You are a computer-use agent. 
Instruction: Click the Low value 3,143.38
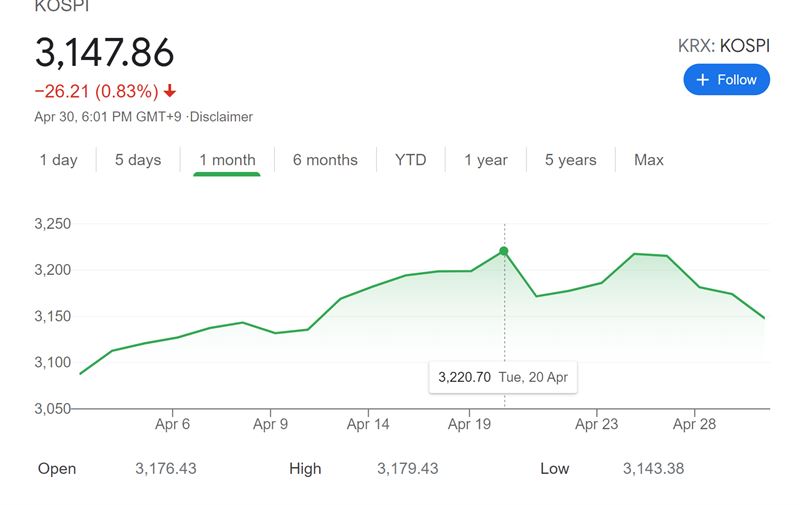[653, 468]
